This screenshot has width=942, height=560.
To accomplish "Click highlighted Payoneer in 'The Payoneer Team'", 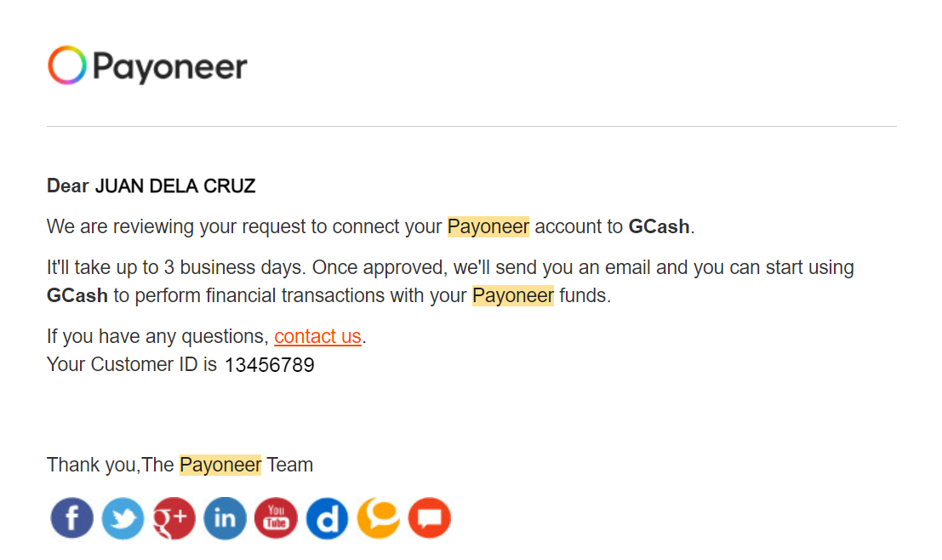I will click(220, 465).
